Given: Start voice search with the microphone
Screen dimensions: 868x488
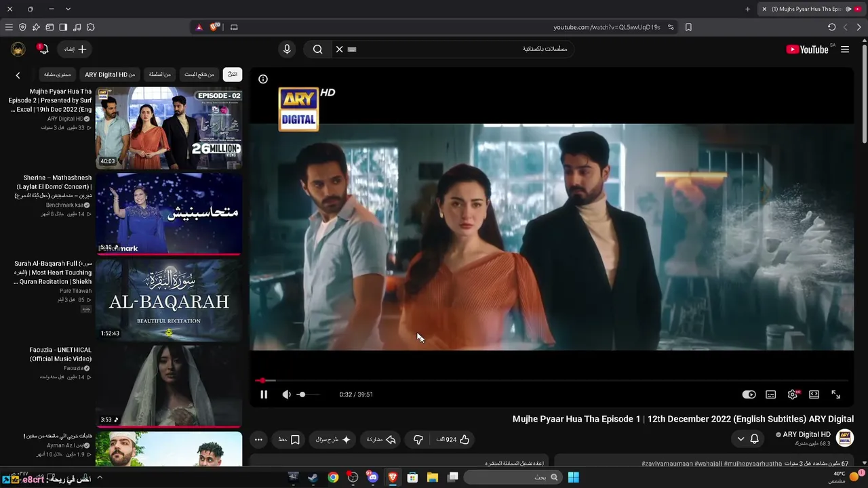Looking at the screenshot, I should (x=287, y=49).
